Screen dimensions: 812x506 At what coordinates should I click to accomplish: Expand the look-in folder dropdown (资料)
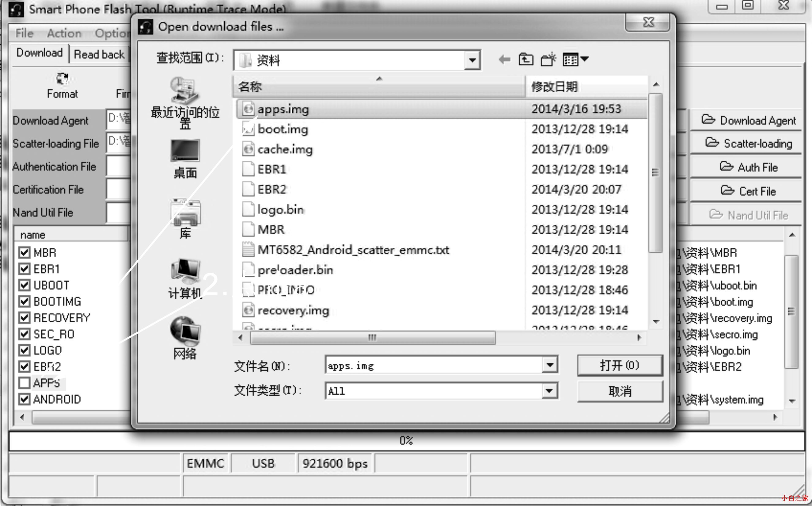tap(472, 60)
